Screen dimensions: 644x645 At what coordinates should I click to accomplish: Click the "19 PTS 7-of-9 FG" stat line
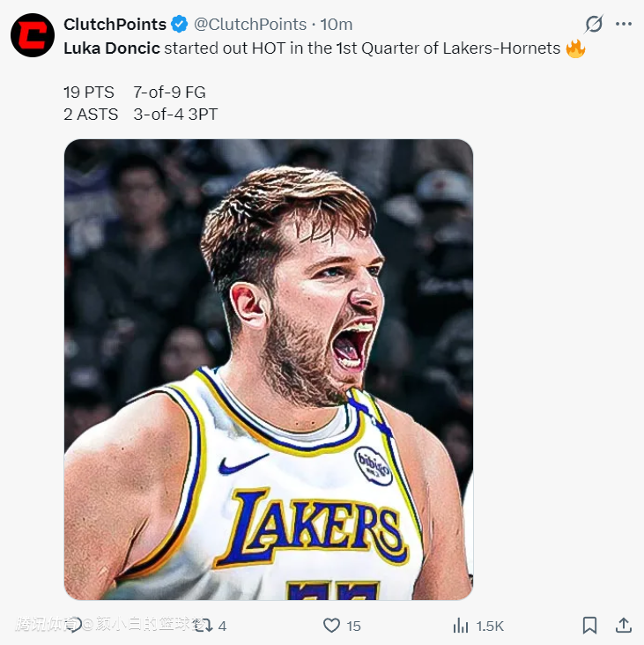coord(135,92)
